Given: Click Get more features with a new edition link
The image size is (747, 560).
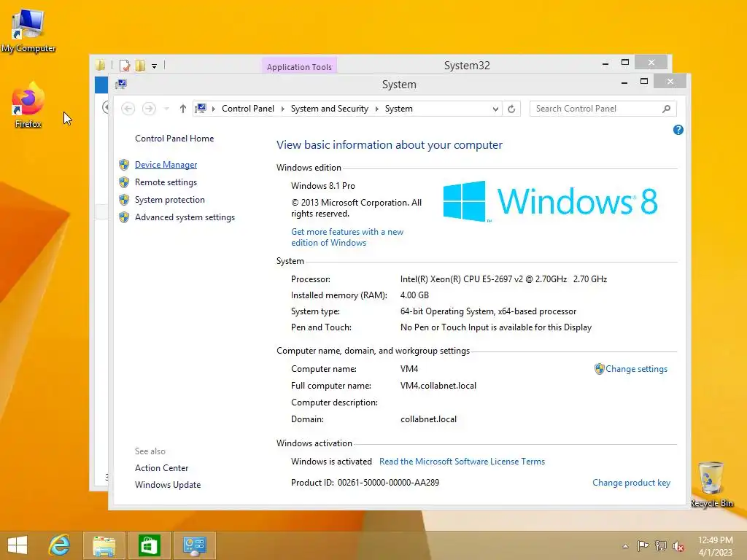Looking at the screenshot, I should (x=347, y=237).
